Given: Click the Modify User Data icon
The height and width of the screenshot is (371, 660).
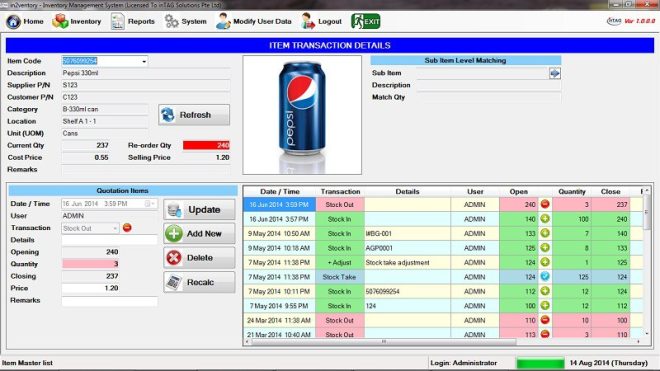Looking at the screenshot, I should tap(223, 21).
